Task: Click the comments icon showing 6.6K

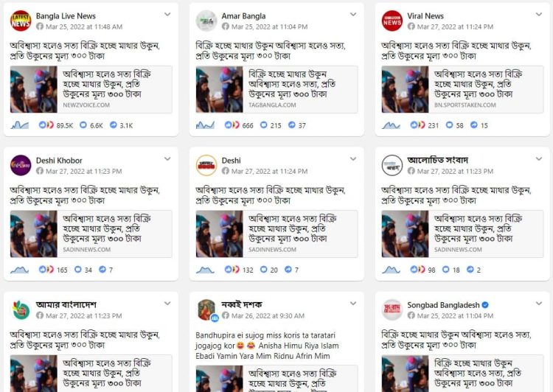Action: click(83, 125)
